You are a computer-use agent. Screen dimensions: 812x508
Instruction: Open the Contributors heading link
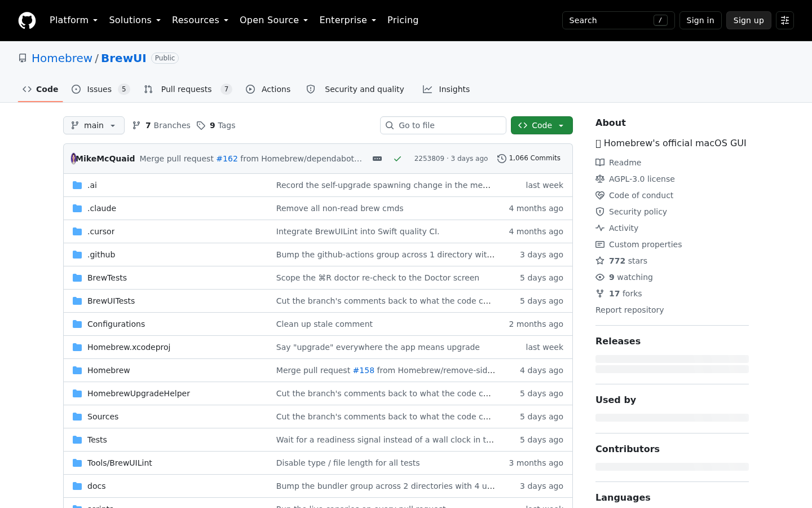pyautogui.click(x=628, y=449)
